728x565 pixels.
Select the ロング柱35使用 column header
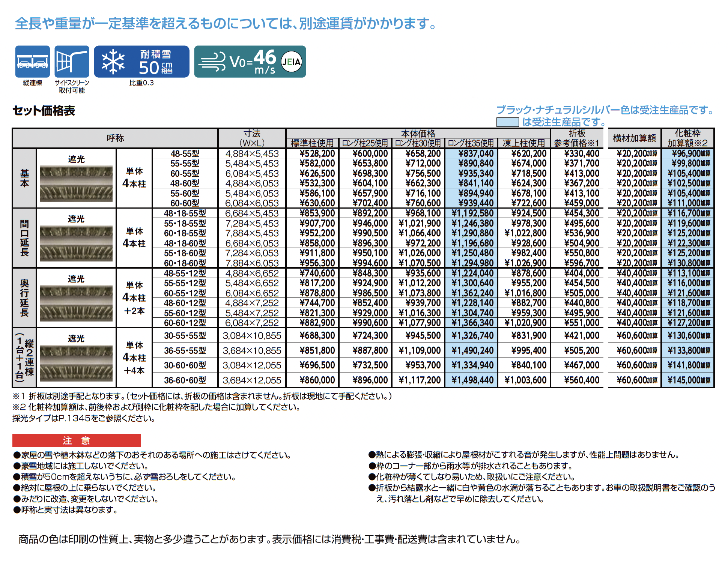tap(471, 143)
